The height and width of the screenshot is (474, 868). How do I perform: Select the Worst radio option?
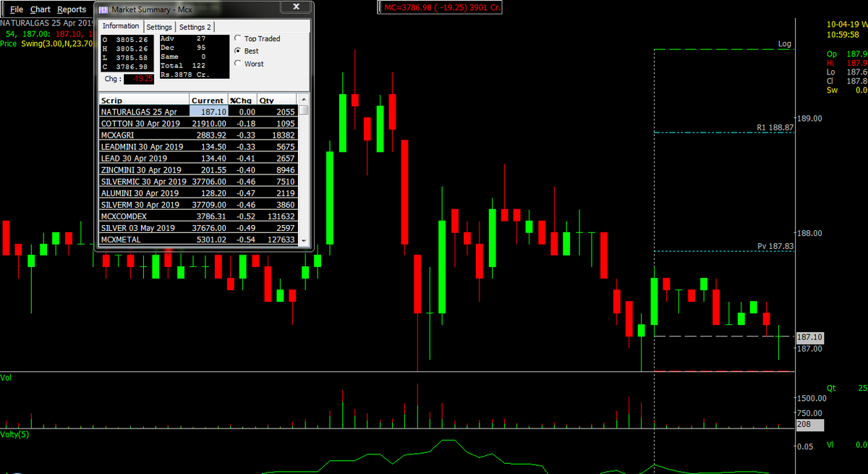250,64
